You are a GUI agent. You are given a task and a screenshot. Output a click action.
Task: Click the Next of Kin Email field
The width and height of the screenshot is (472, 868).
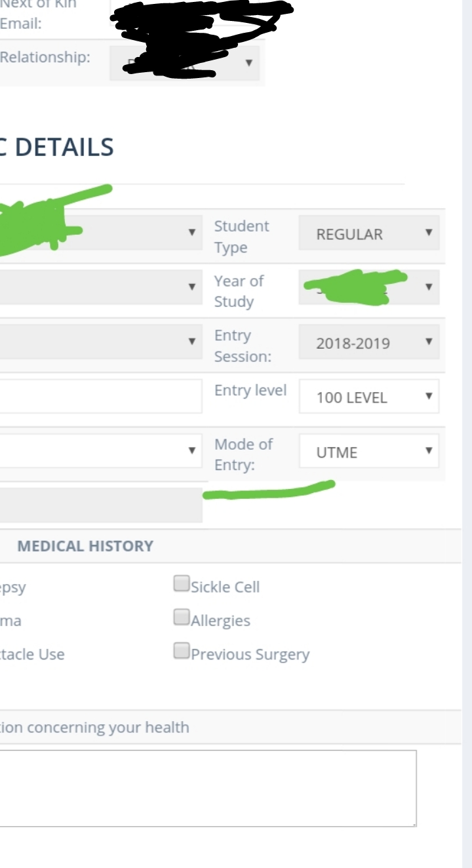[197, 16]
